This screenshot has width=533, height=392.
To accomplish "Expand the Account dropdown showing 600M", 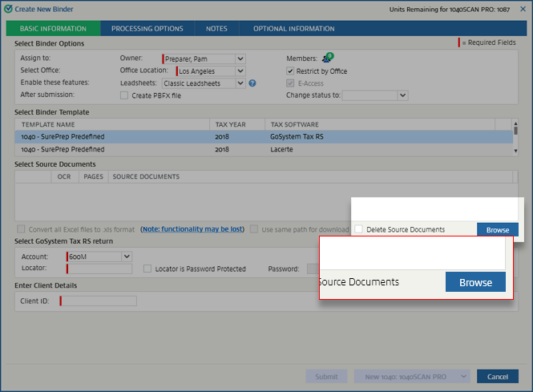I will [x=126, y=257].
